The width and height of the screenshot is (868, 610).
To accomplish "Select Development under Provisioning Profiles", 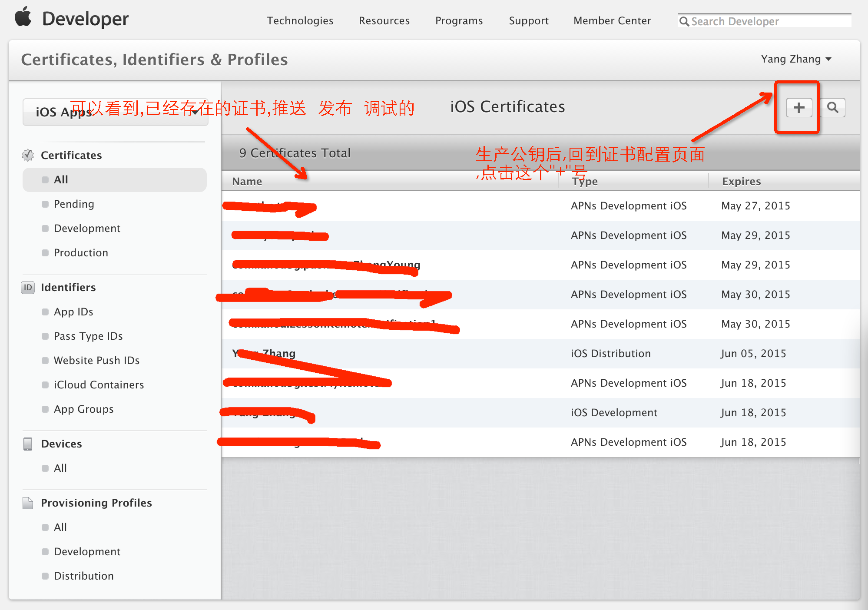I will [x=87, y=551].
